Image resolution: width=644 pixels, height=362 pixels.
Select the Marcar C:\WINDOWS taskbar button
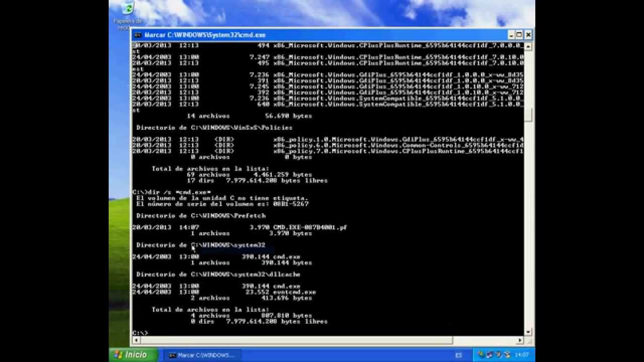tap(202, 355)
